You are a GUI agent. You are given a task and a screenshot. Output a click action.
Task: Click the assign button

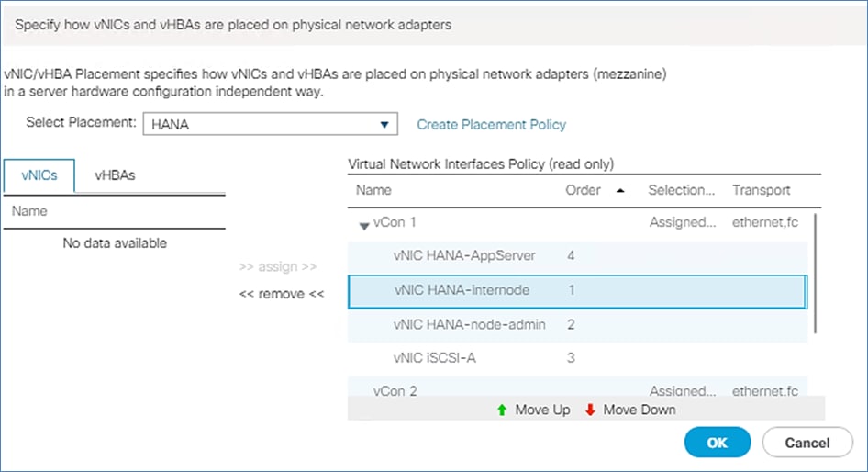278,266
